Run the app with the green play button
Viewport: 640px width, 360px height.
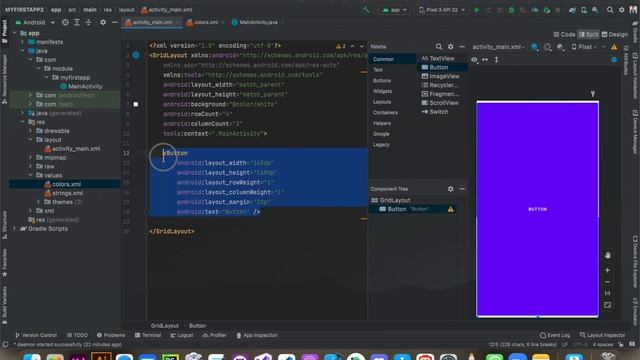pos(476,10)
